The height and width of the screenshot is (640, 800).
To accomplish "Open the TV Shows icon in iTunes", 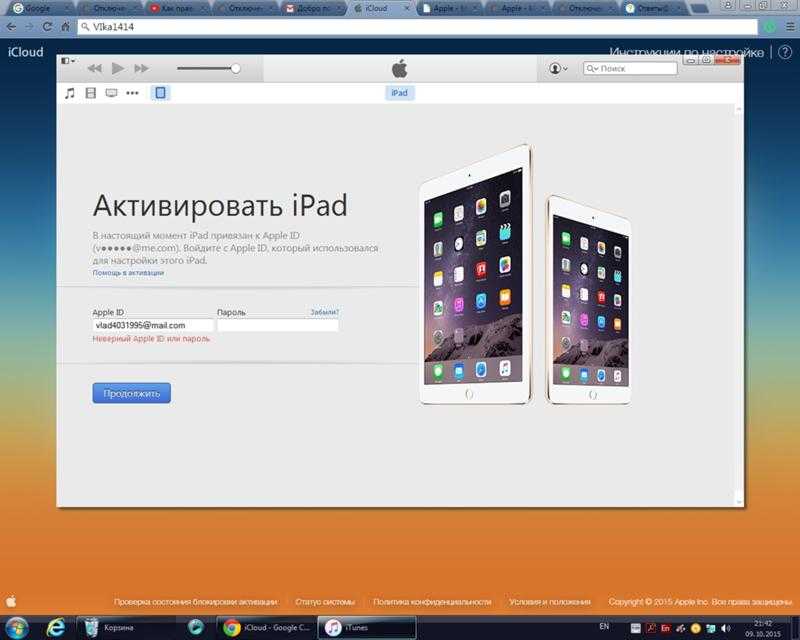I will [x=111, y=93].
